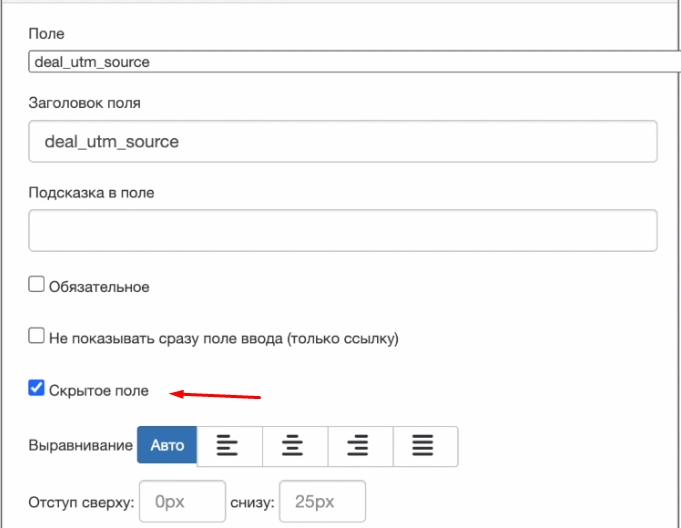Click the Авто alignment button
681x528 pixels.
click(x=167, y=446)
